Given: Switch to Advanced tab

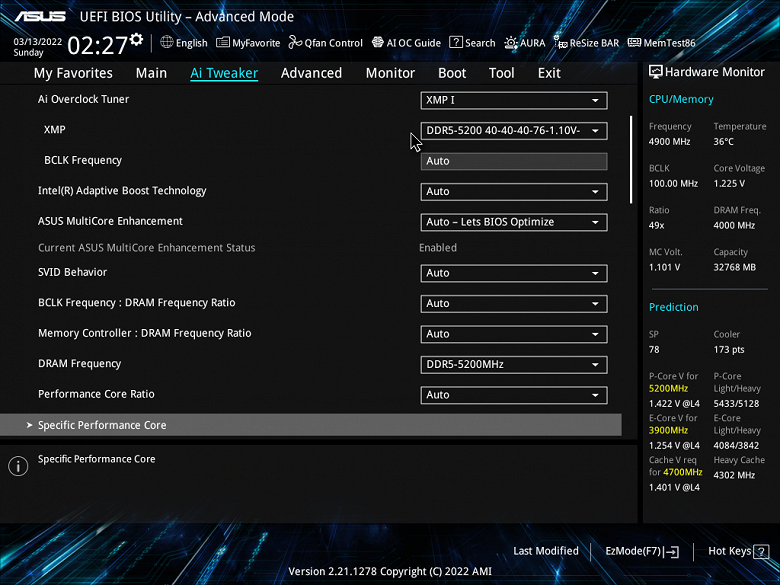Looking at the screenshot, I should click(311, 73).
